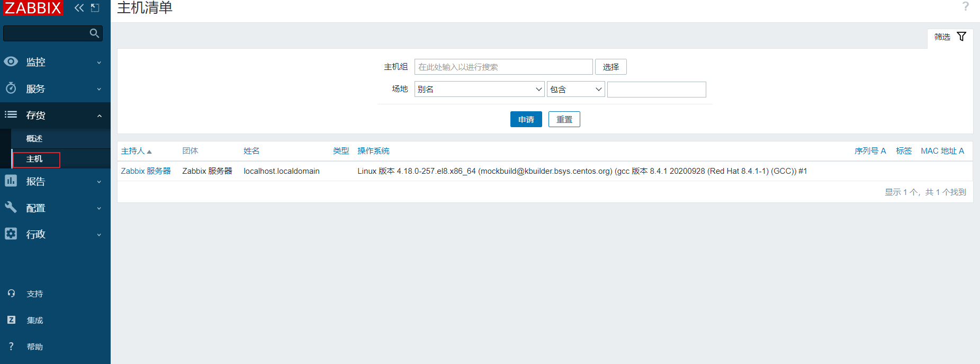Collapse the sidebar with double-arrow icon
This screenshot has width=980, height=364.
point(79,7)
